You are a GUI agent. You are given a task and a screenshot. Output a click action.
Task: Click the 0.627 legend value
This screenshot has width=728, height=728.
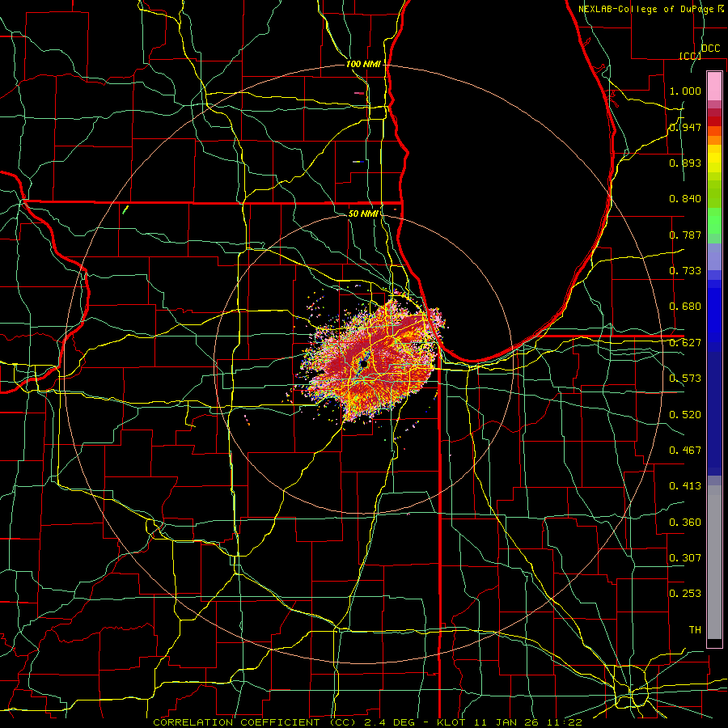click(x=685, y=343)
